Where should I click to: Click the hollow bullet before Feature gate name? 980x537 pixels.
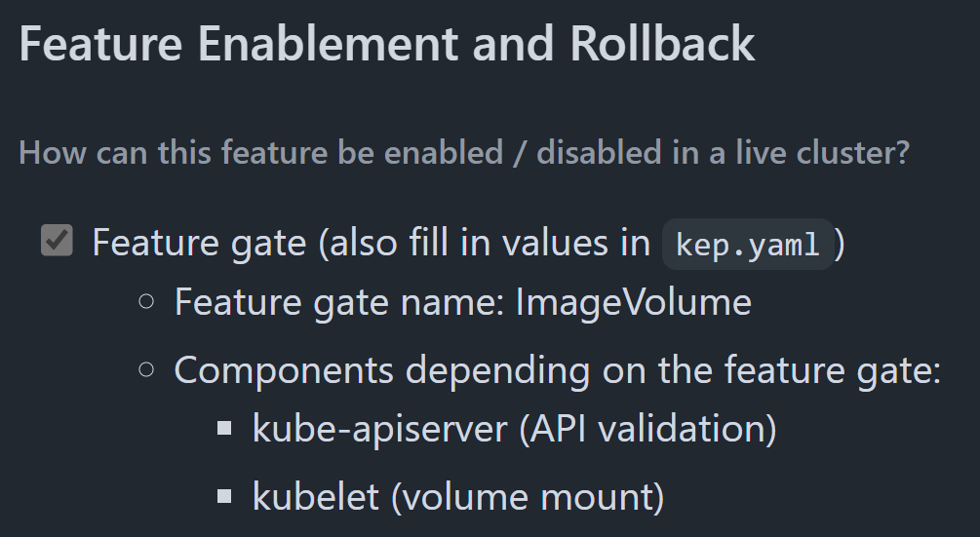146,302
